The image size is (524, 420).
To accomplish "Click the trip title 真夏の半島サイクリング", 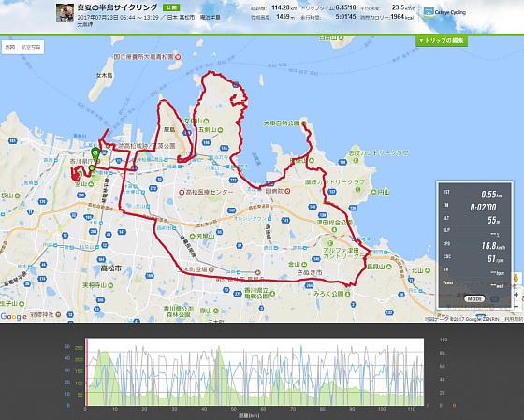I will [x=117, y=7].
